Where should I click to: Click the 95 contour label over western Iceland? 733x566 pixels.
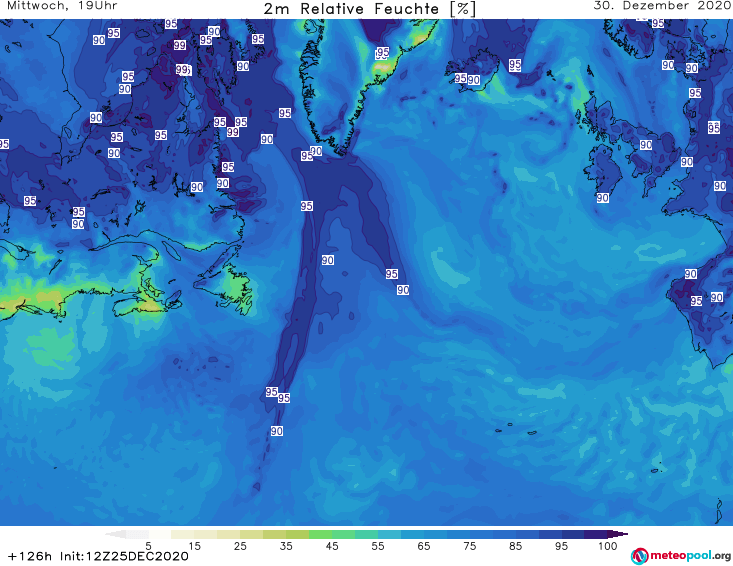tap(460, 78)
